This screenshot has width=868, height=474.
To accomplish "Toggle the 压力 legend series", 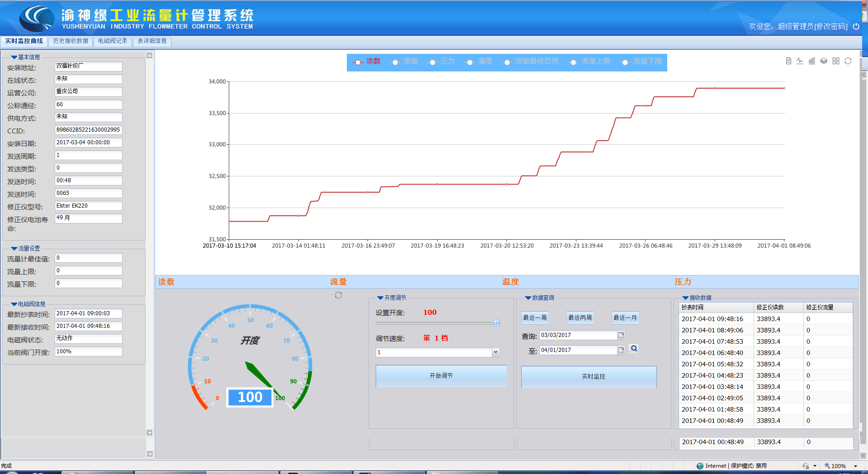I will point(443,62).
